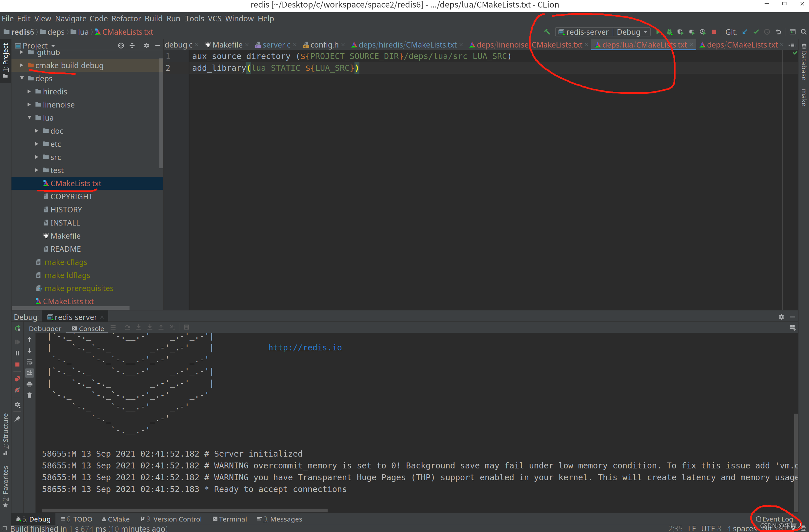This screenshot has width=809, height=532.
Task: Open the Event Log
Action: point(774,519)
